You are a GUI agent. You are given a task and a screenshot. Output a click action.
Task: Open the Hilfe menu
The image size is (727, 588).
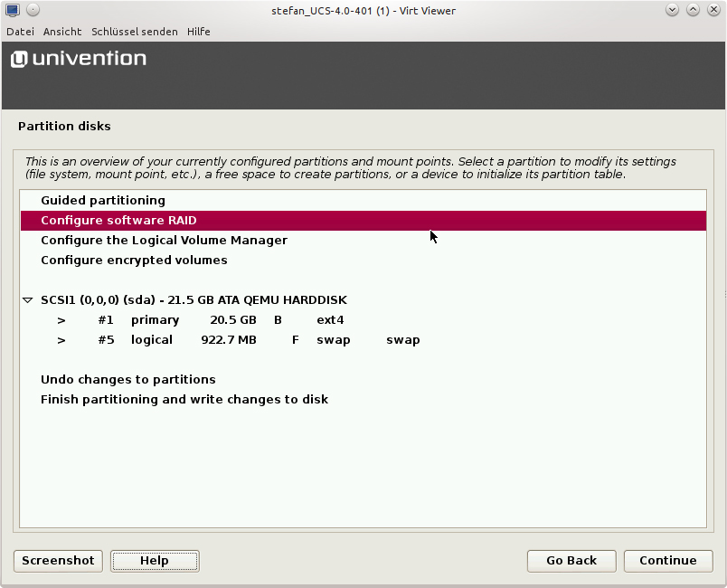point(199,32)
